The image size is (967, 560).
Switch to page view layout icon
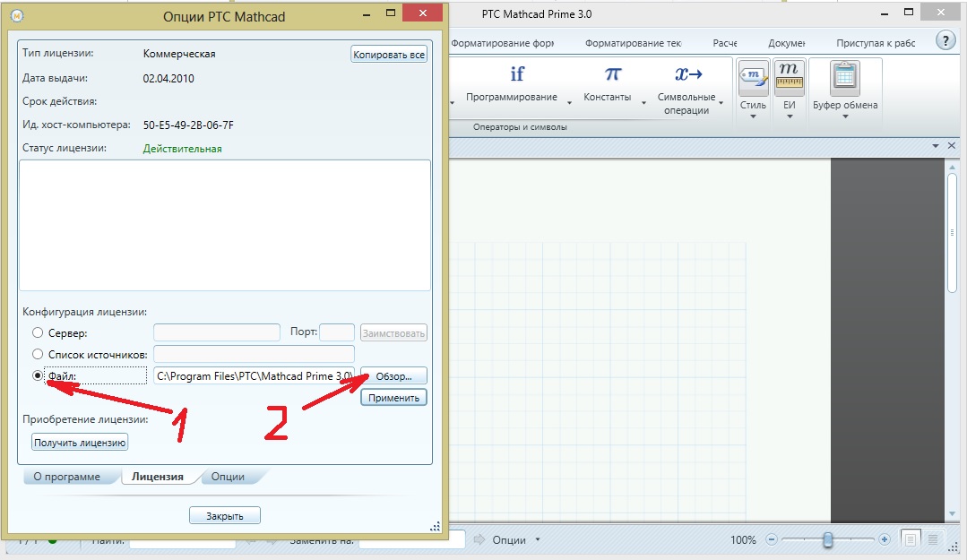point(910,539)
